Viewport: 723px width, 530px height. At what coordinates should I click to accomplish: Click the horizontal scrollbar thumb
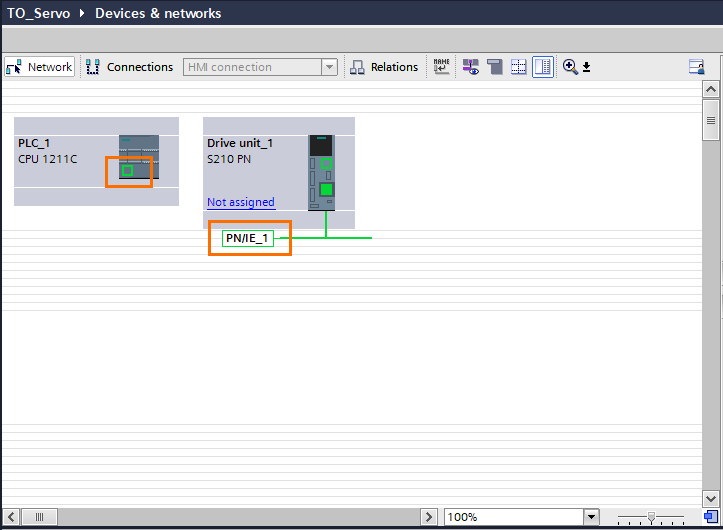click(x=40, y=517)
